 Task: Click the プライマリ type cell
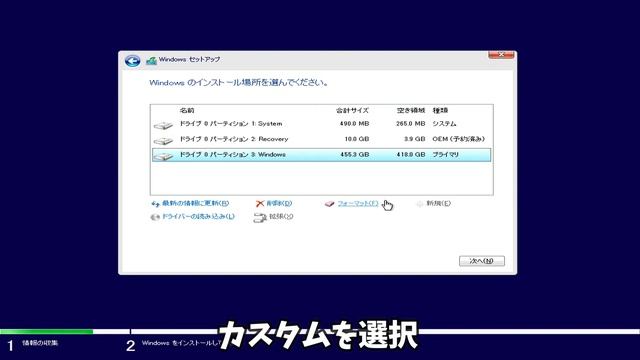446,155
